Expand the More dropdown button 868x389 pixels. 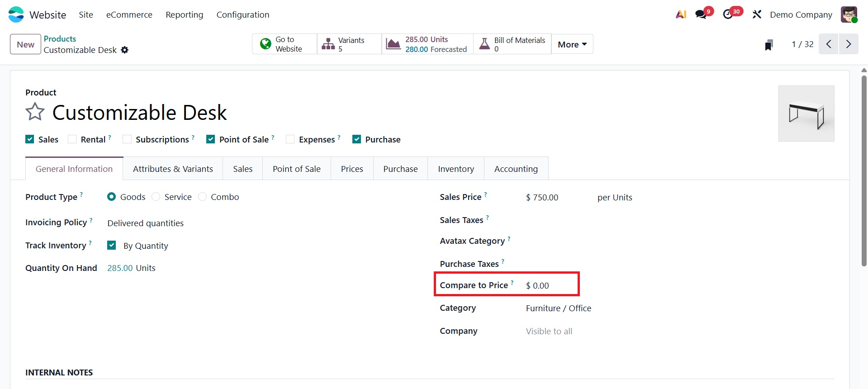pos(572,44)
